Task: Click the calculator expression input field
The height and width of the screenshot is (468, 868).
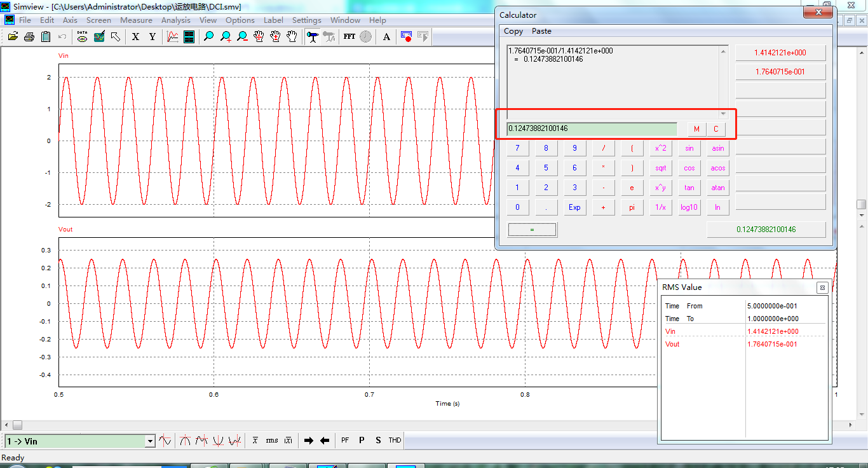Action: pyautogui.click(x=592, y=129)
